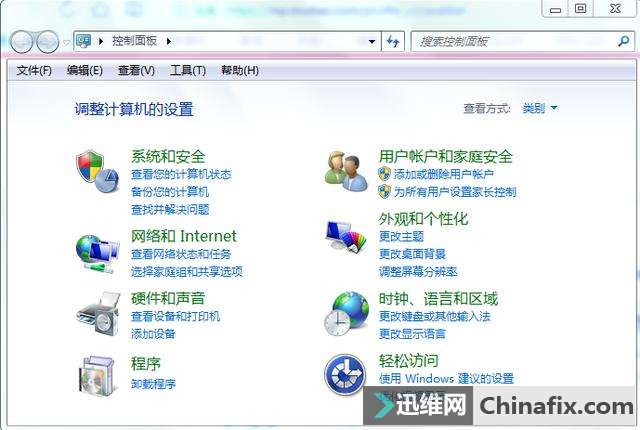This screenshot has height=430, width=640.
Task: Click the Ease of Access icon
Action: coord(344,375)
